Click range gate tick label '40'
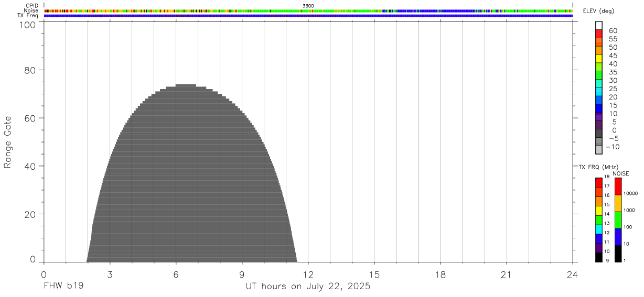644x297 pixels. [30, 167]
